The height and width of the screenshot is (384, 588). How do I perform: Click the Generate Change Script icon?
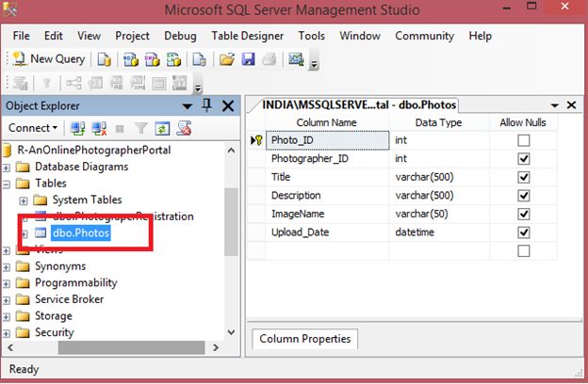(x=20, y=83)
